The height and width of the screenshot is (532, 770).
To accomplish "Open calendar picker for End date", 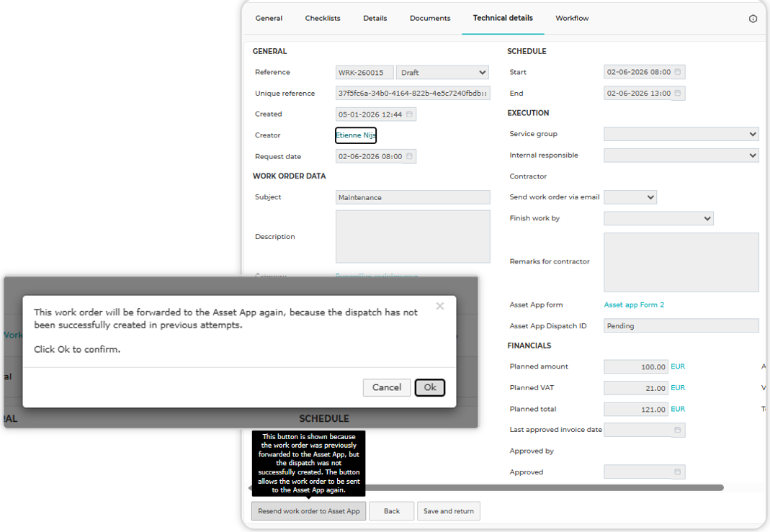I will coord(678,94).
